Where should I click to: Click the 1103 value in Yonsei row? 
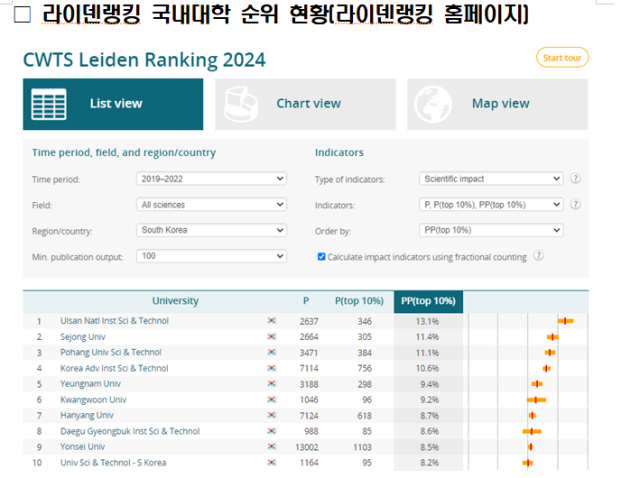(x=362, y=447)
